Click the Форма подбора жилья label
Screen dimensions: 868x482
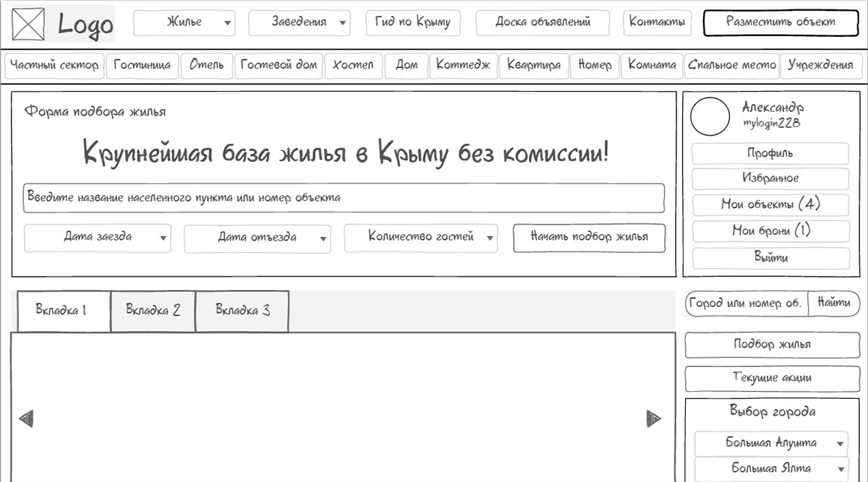coord(95,112)
